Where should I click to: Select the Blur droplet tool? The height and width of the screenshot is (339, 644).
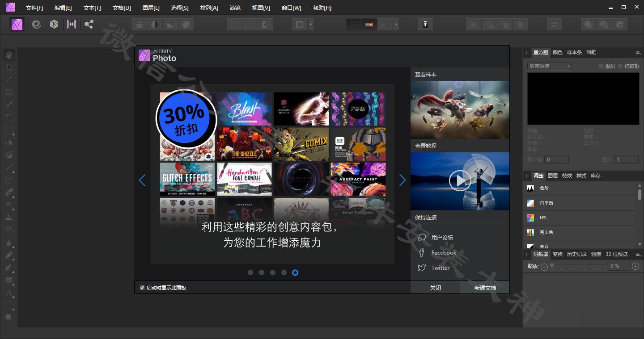(x=9, y=243)
